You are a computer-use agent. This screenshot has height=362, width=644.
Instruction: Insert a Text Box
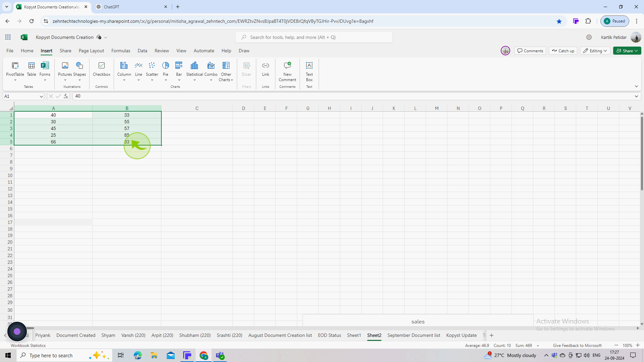[x=309, y=71]
